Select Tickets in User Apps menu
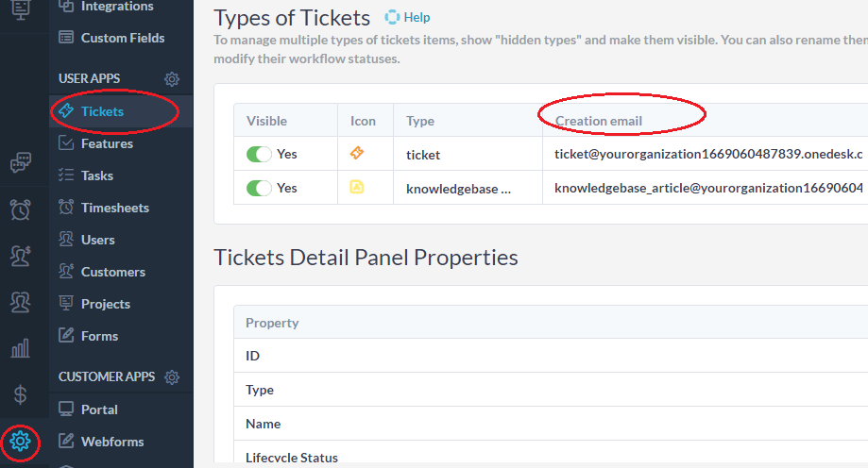This screenshot has height=468, width=868. click(x=102, y=111)
